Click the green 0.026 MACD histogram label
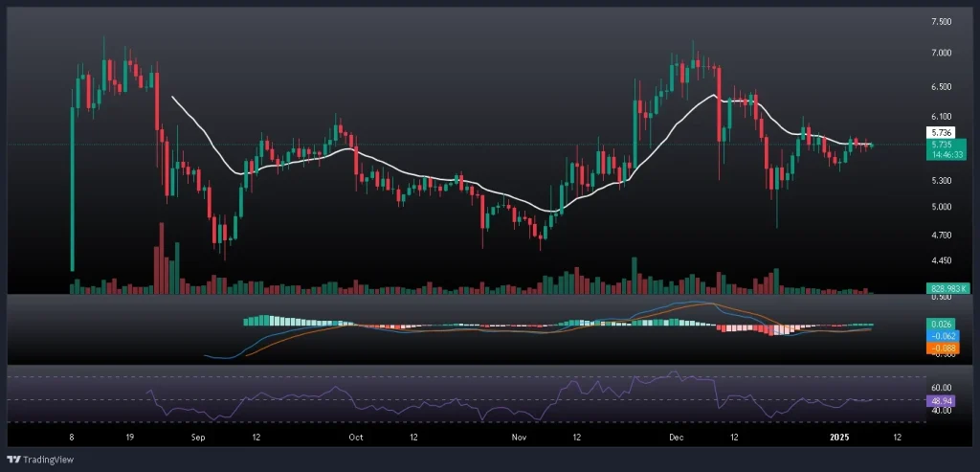This screenshot has width=980, height=472. click(x=937, y=324)
